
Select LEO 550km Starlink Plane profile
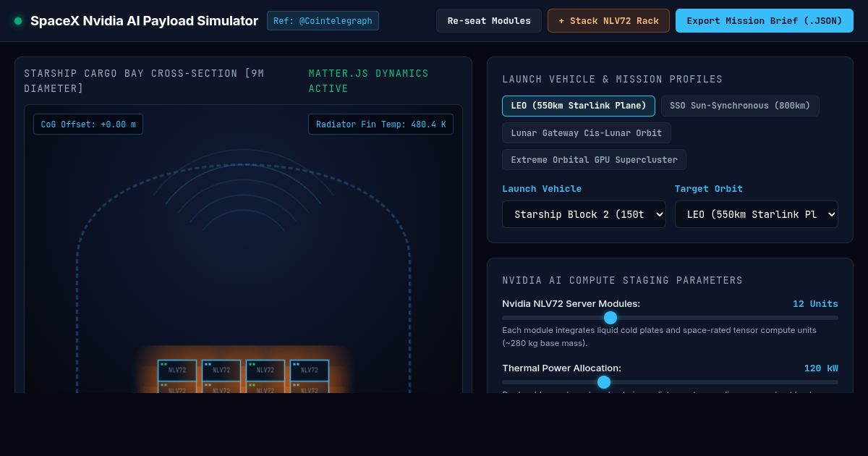pyautogui.click(x=579, y=106)
